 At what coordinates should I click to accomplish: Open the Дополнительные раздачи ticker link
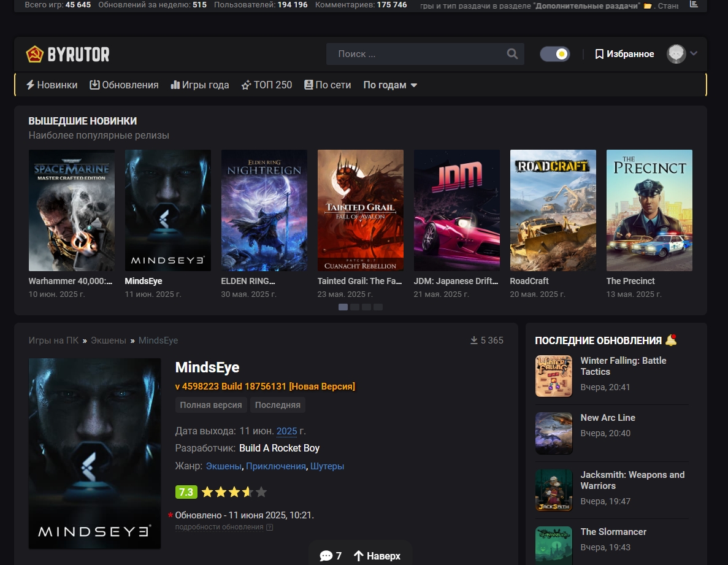(x=586, y=6)
